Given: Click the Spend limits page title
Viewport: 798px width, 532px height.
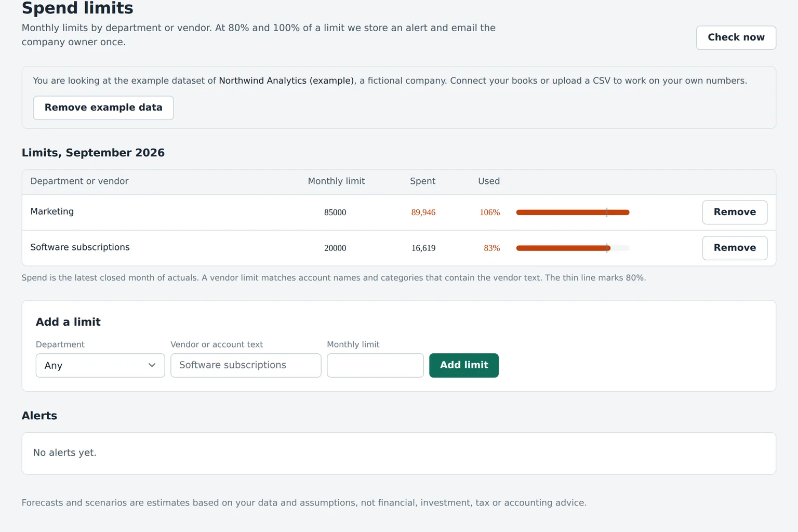Looking at the screenshot, I should 77,8.
